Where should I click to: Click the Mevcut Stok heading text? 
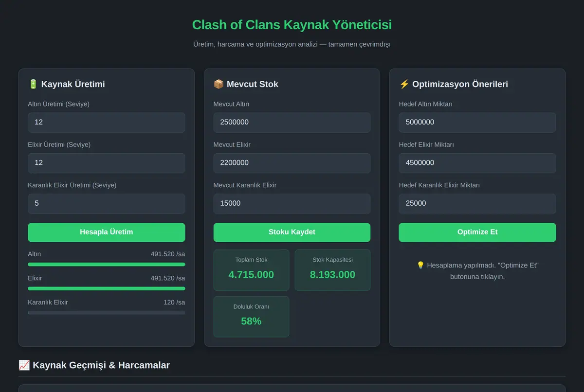253,84
